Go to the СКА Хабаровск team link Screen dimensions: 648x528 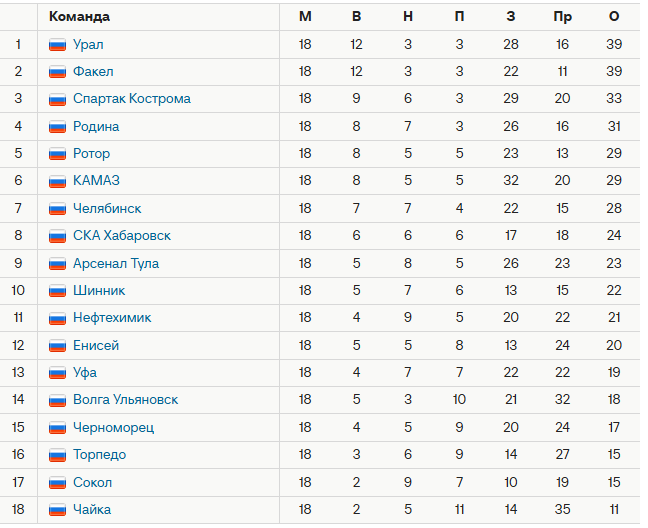[121, 236]
